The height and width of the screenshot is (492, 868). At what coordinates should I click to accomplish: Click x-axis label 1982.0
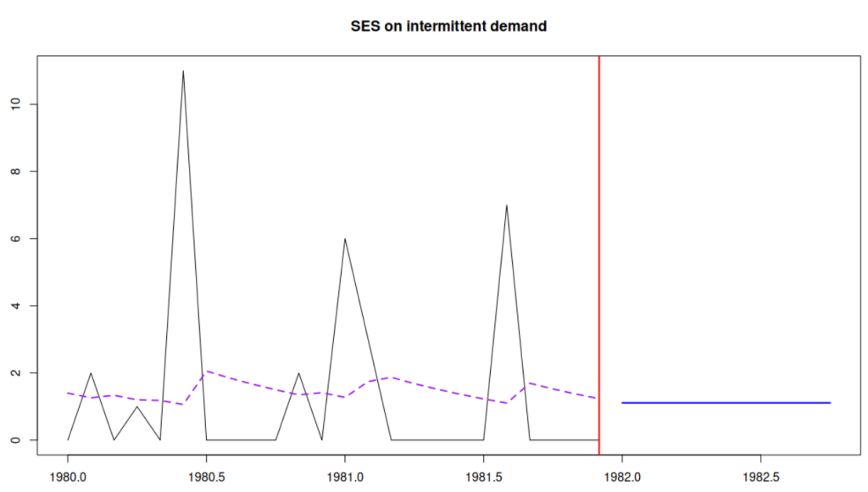622,477
